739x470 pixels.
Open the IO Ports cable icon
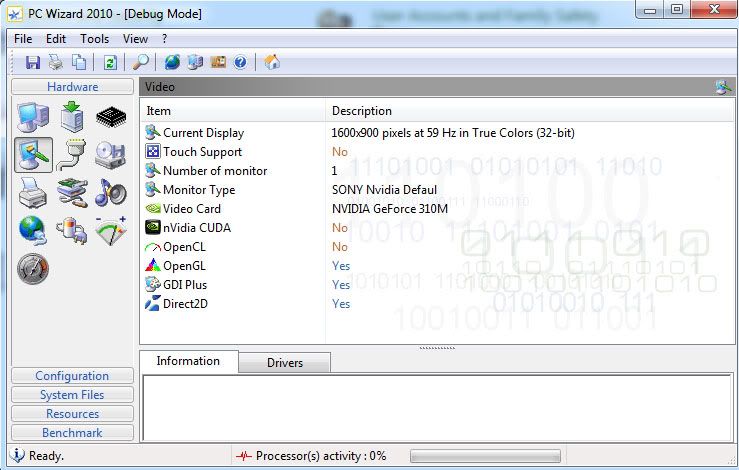pos(72,155)
